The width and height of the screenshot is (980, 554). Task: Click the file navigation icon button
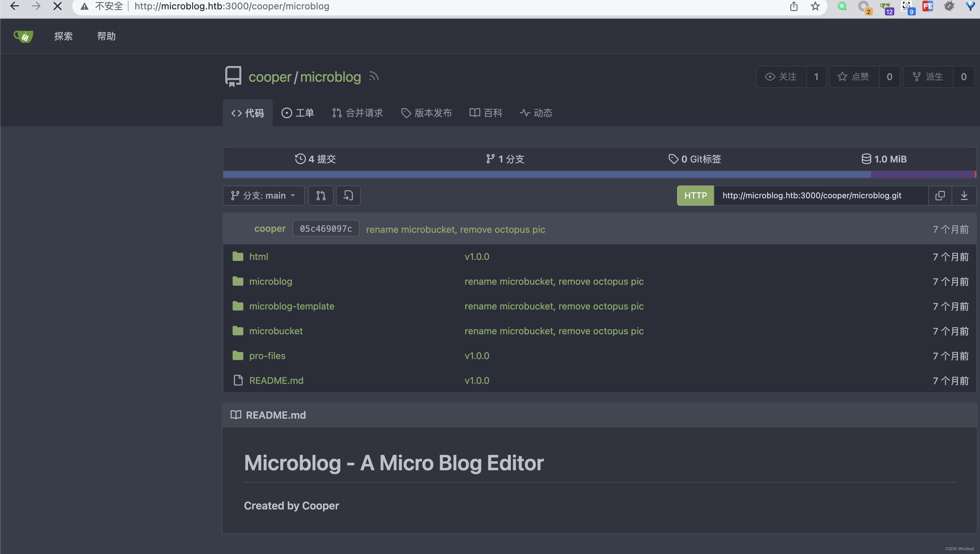(x=348, y=195)
